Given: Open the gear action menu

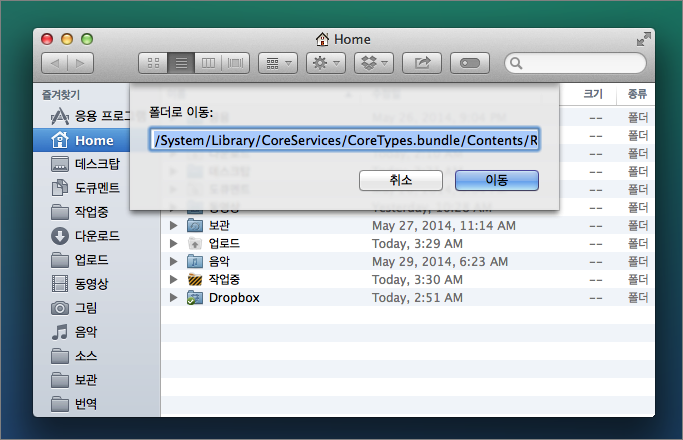Looking at the screenshot, I should (x=326, y=64).
